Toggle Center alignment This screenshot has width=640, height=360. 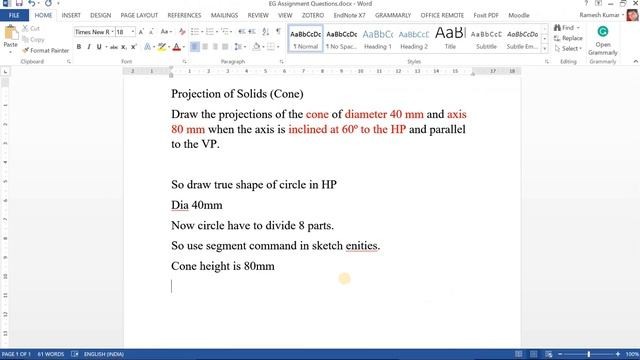(x=205, y=47)
